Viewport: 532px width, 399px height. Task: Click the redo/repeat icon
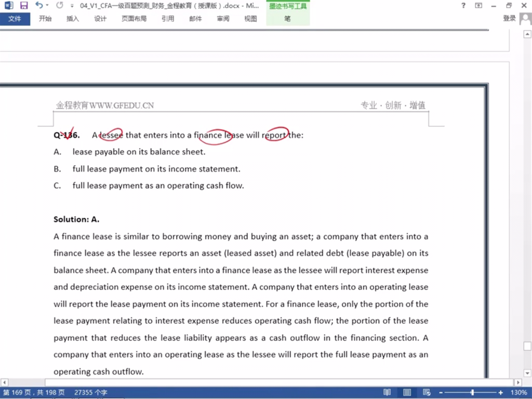(60, 5)
